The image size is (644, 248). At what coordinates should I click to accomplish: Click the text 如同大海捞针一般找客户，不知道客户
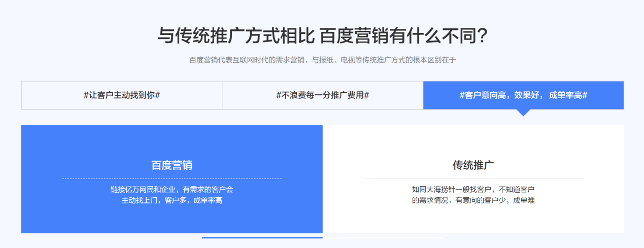[x=473, y=189]
